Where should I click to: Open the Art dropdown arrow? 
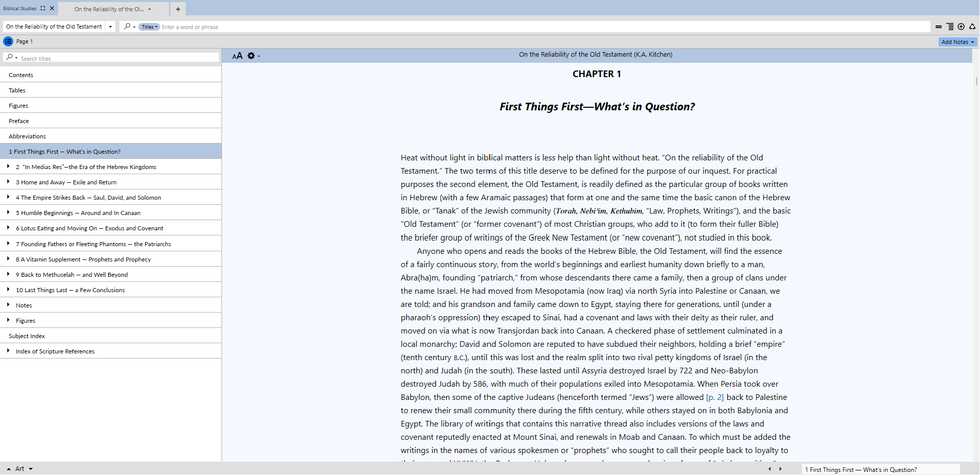click(31, 469)
